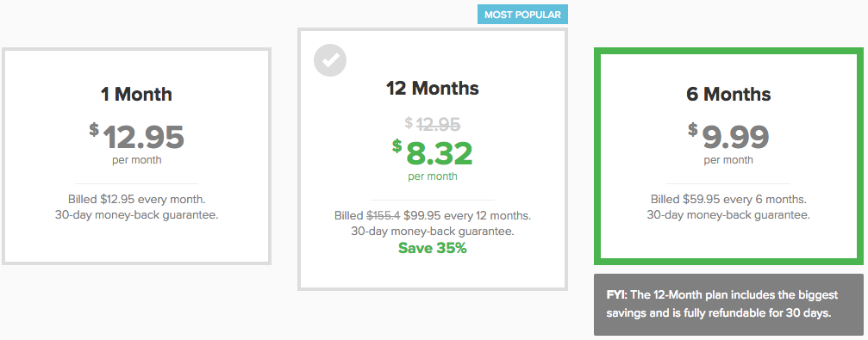Click the FYI tooltip about 12-Month plan

click(x=728, y=304)
